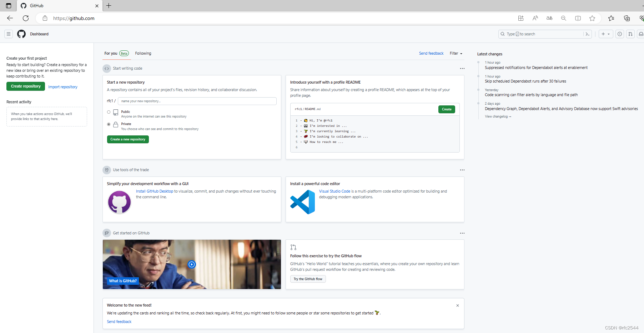Open the apps grid icon in the address bar
The width and height of the screenshot is (644, 333).
click(x=521, y=18)
